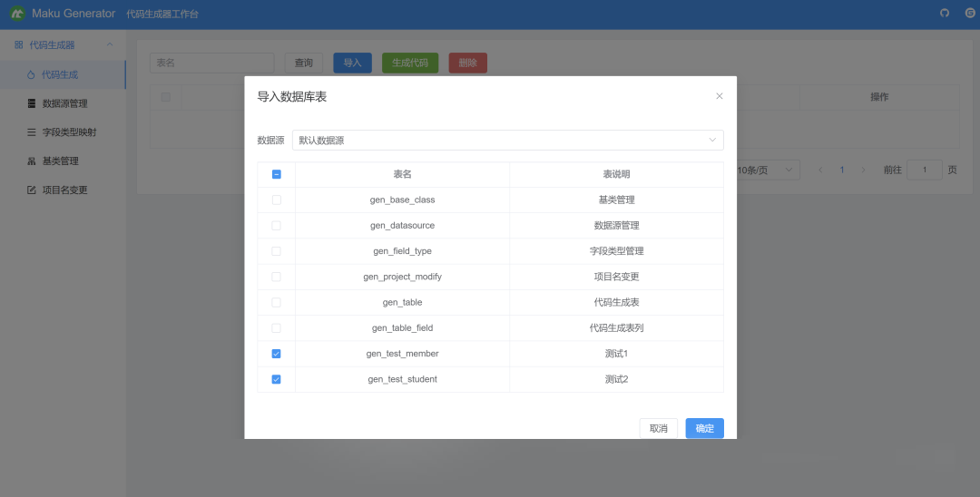This screenshot has width=980, height=497.
Task: Click the 表说明 column header in dialog
Action: coord(616,175)
